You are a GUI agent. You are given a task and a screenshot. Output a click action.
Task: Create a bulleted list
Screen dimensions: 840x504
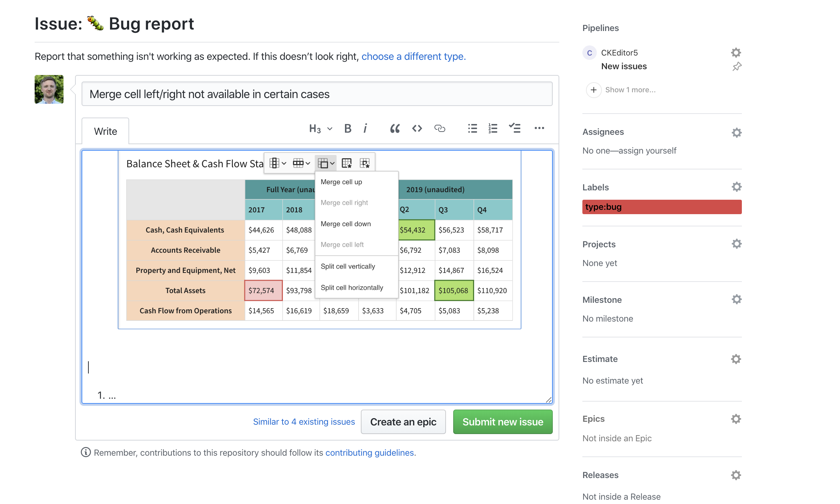pyautogui.click(x=472, y=128)
